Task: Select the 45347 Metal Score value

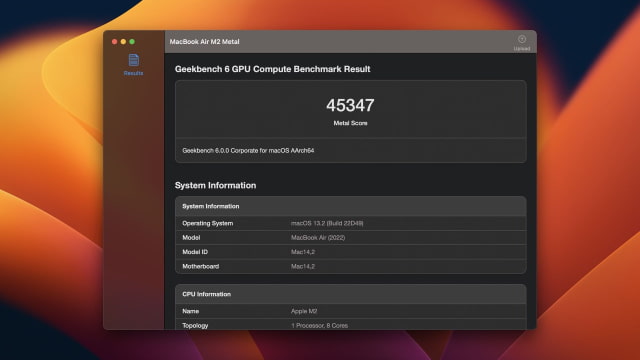Action: (350, 105)
